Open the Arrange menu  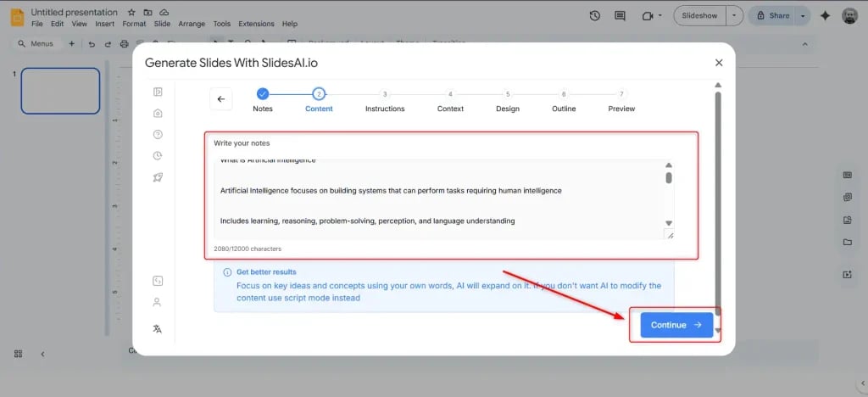tap(192, 24)
